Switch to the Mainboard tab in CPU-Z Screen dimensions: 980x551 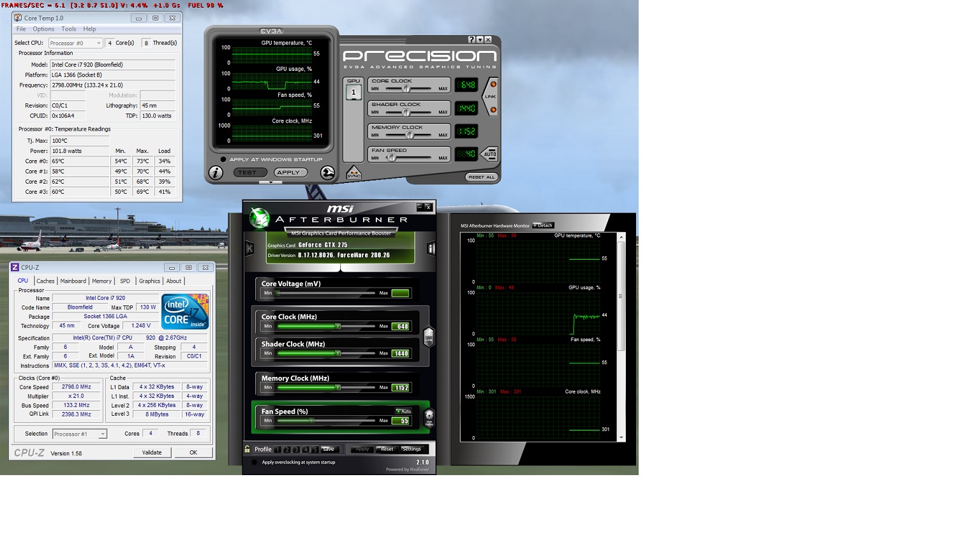73,281
